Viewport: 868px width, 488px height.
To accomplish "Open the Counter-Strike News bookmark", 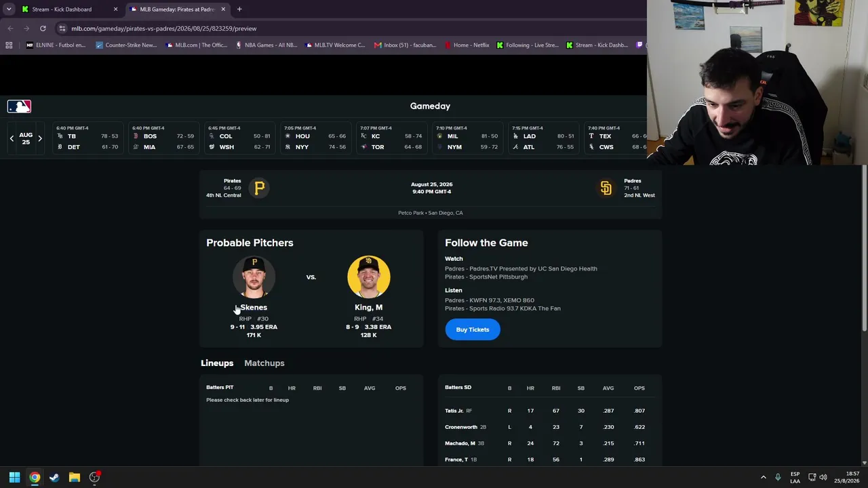I will coord(126,45).
